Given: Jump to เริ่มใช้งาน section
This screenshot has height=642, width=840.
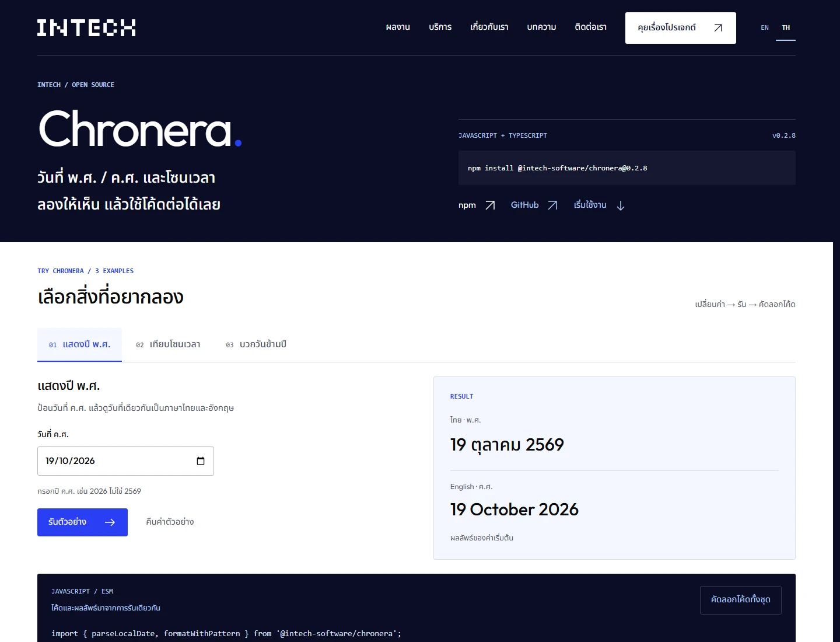Looking at the screenshot, I should pos(599,205).
